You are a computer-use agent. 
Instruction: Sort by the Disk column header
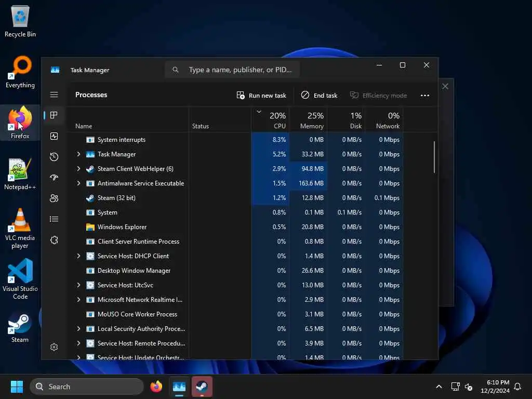(346, 121)
